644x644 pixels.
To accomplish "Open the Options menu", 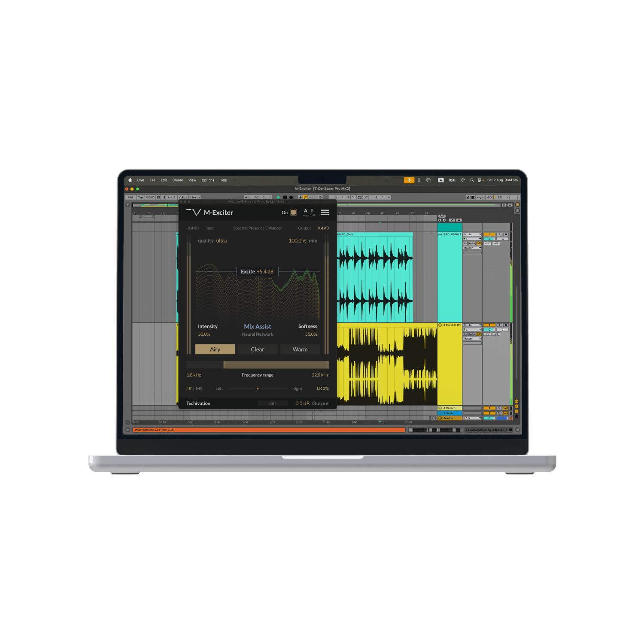I will coord(208,180).
